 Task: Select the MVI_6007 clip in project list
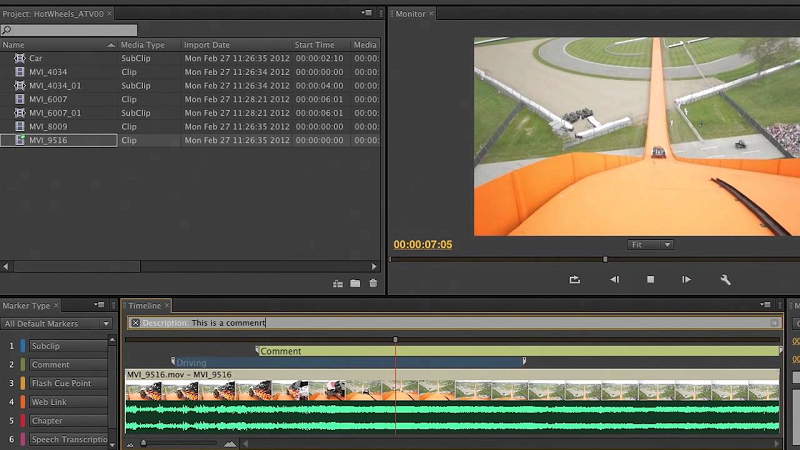point(48,100)
